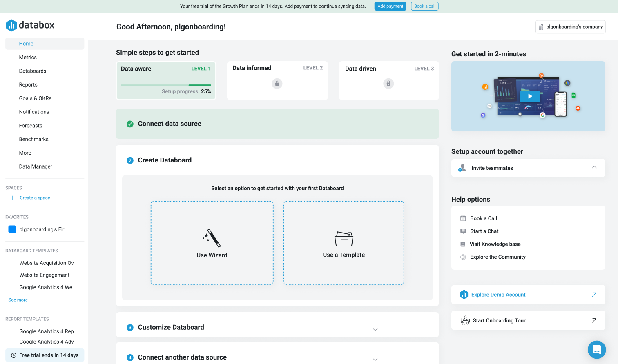This screenshot has height=364, width=618.
Task: Click Start Onboarding Tour
Action: [x=528, y=320]
